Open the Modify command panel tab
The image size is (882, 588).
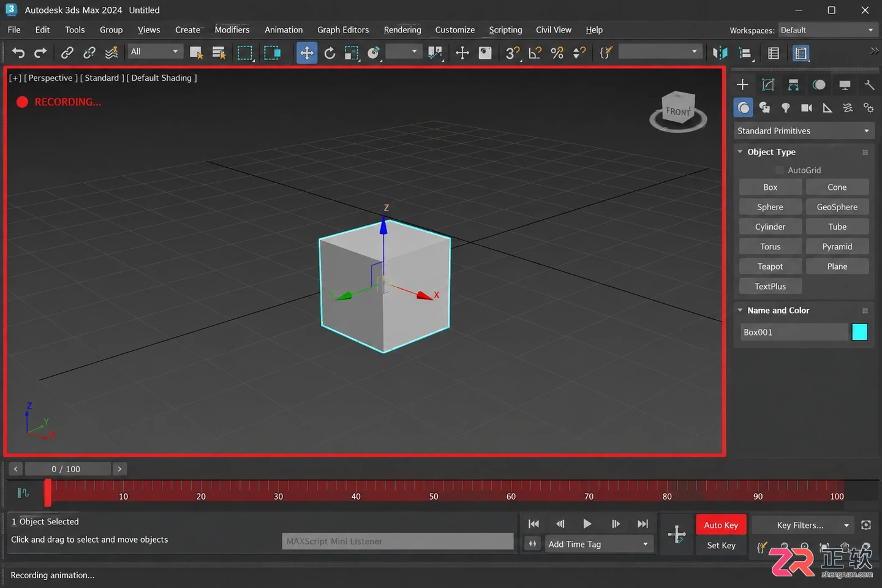[768, 85]
